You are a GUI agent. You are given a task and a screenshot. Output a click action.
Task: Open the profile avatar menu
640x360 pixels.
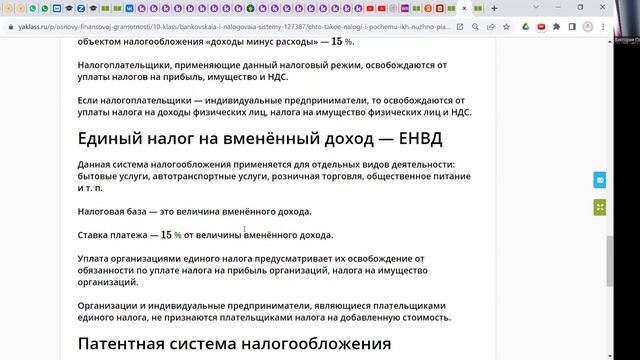tap(588, 27)
